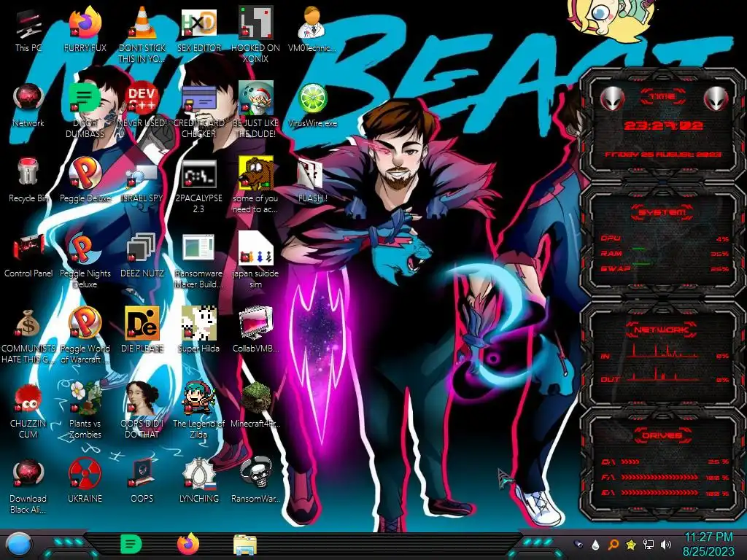Open Firefox from the taskbar
This screenshot has width=747, height=560.
click(x=188, y=544)
